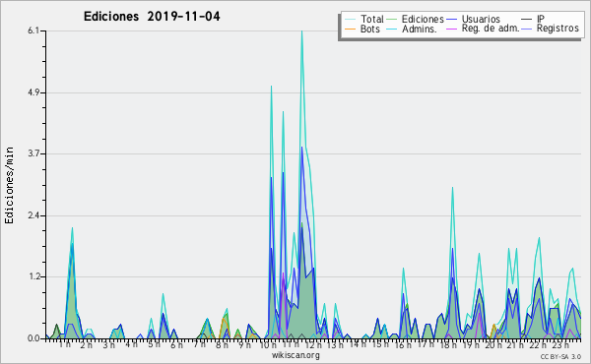Click the '10 h' x-axis label

coord(268,344)
